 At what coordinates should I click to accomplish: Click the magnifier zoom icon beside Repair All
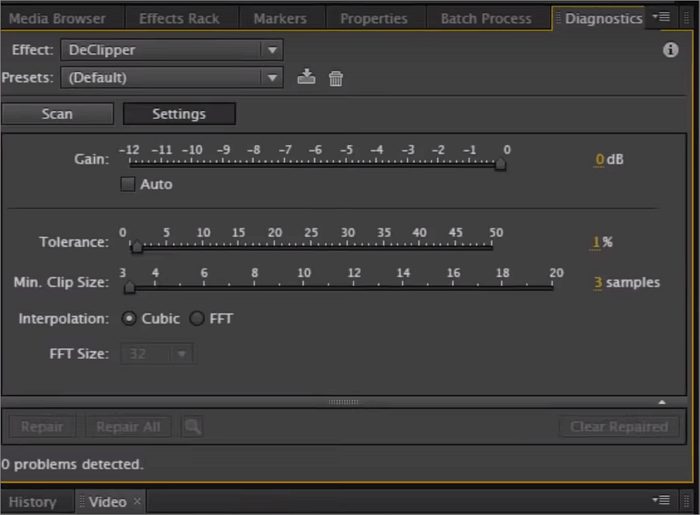(x=192, y=427)
